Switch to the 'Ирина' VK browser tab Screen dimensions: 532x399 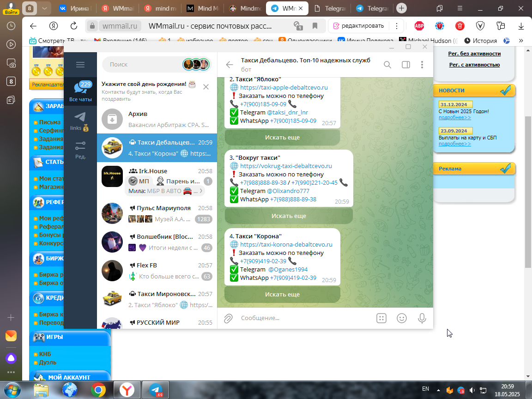tap(75, 8)
